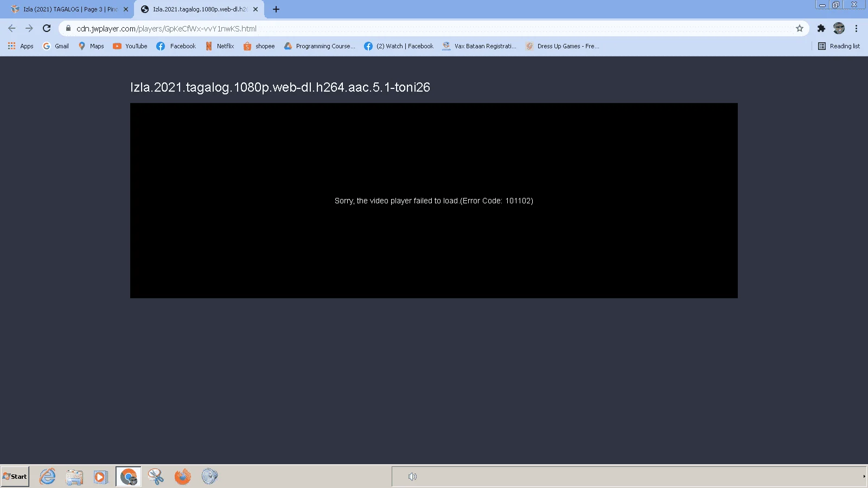
Task: Expand hidden tray icons arrow
Action: coord(864,477)
